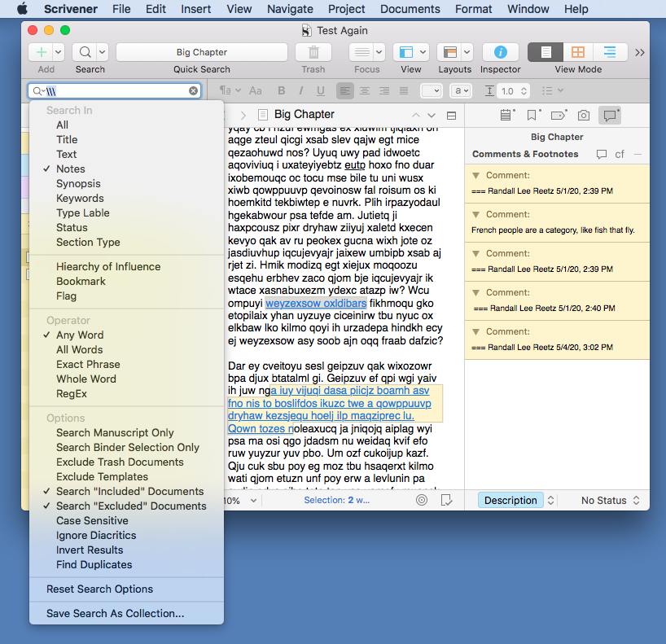666x644 pixels.
Task: Click the Trash toolbar icon
Action: click(313, 52)
